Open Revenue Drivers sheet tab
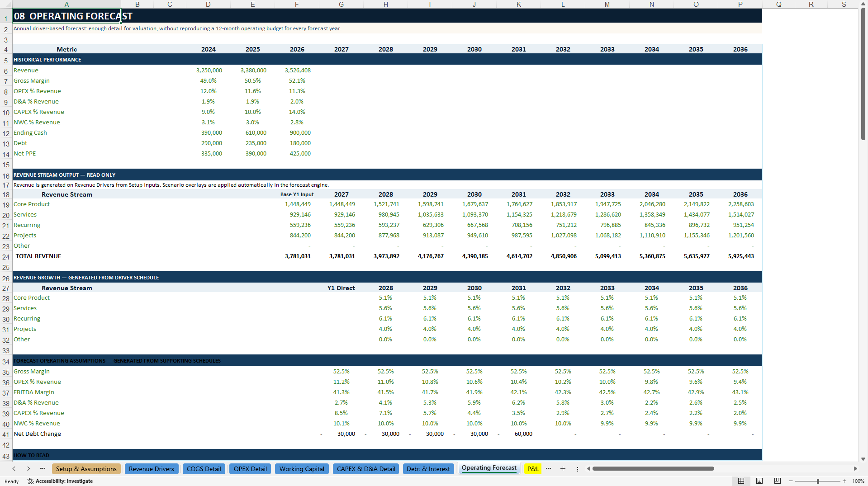 pos(152,469)
